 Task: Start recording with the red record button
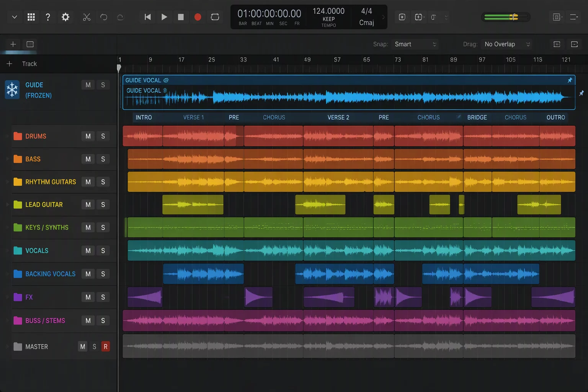(x=198, y=17)
